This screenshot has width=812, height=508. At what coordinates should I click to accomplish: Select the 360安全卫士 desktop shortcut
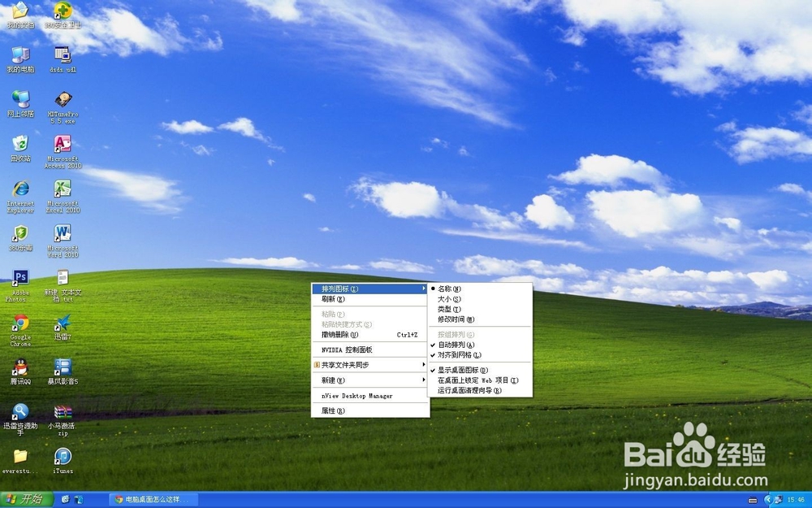click(x=63, y=15)
